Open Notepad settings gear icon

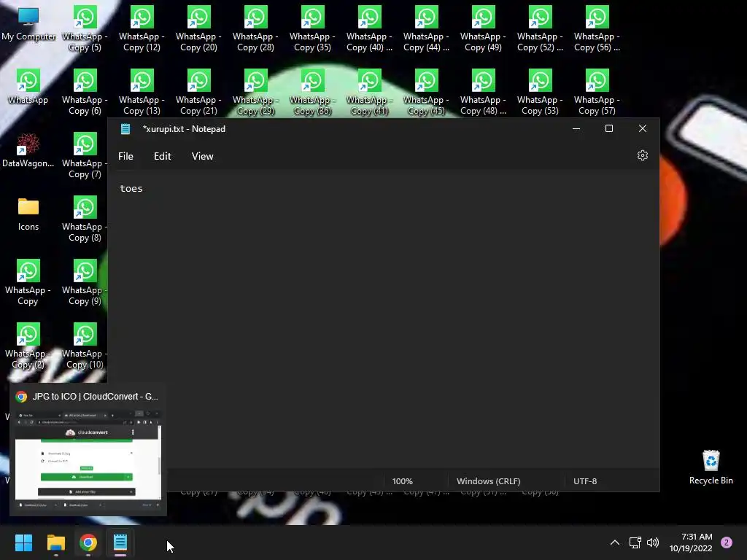click(x=642, y=156)
